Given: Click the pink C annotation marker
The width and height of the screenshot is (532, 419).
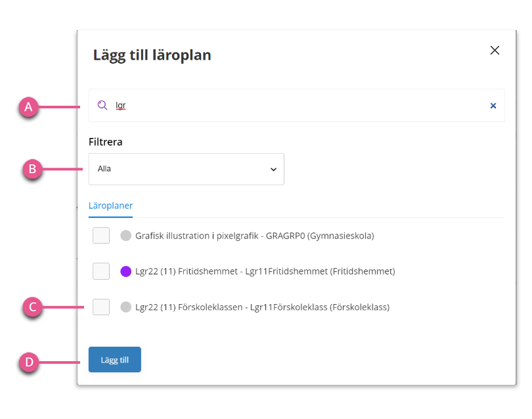Looking at the screenshot, I should coord(33,307).
